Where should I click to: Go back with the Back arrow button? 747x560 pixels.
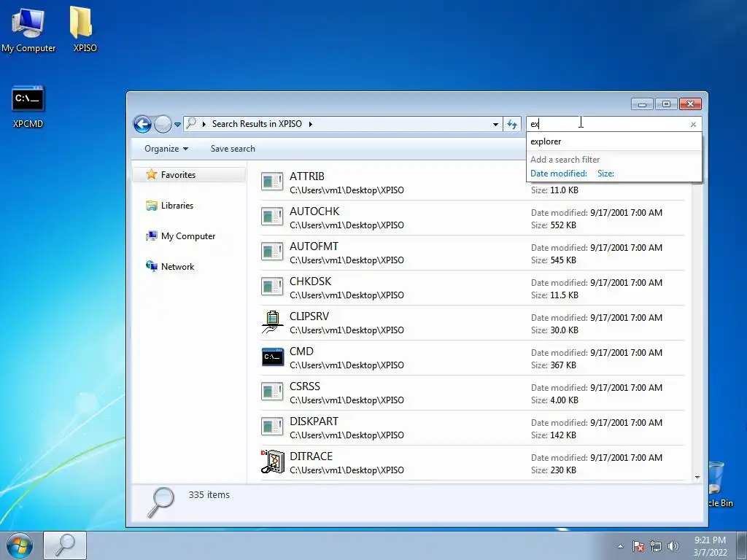(x=142, y=124)
